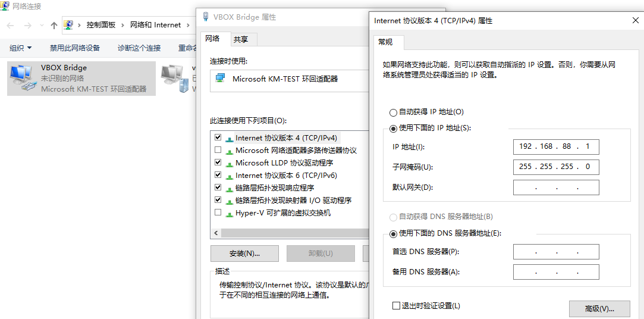Click the icon beside 链路层拓扑发现响应程序
The height and width of the screenshot is (319, 644).
229,189
